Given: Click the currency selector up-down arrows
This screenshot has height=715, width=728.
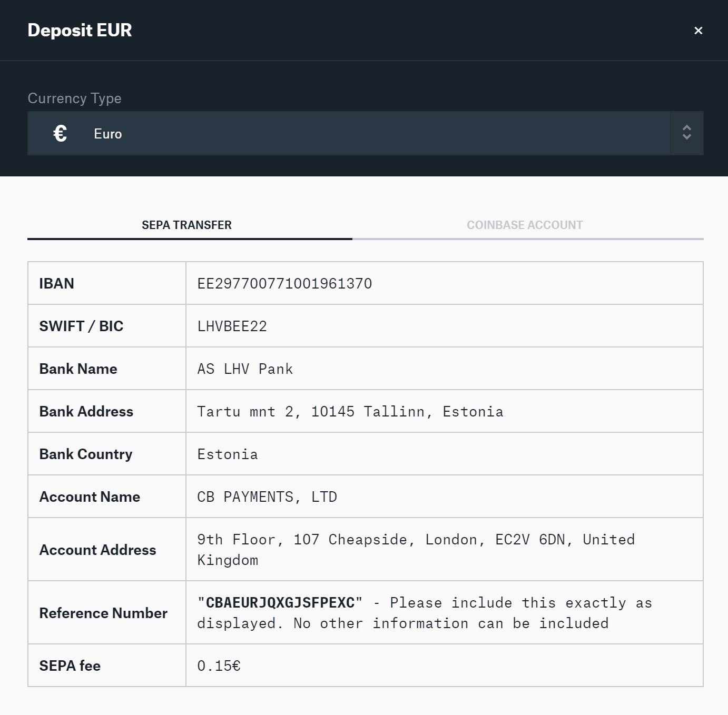Looking at the screenshot, I should pyautogui.click(x=686, y=133).
